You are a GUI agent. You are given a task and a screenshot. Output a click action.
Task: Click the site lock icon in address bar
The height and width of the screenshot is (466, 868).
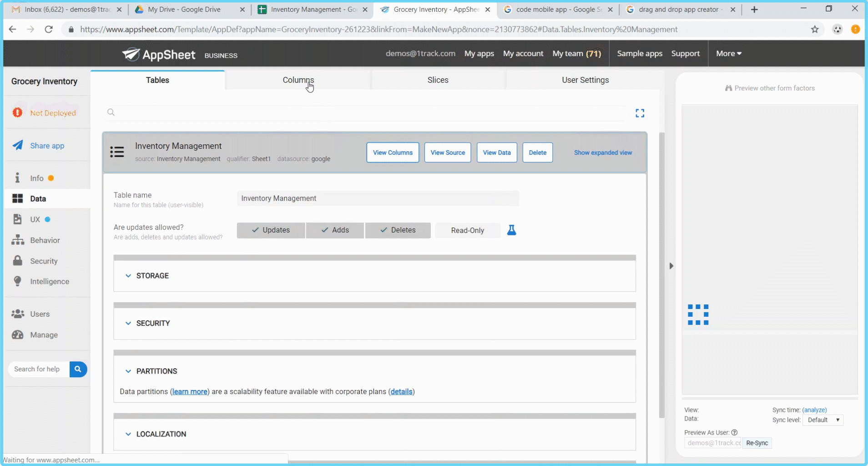[71, 30]
